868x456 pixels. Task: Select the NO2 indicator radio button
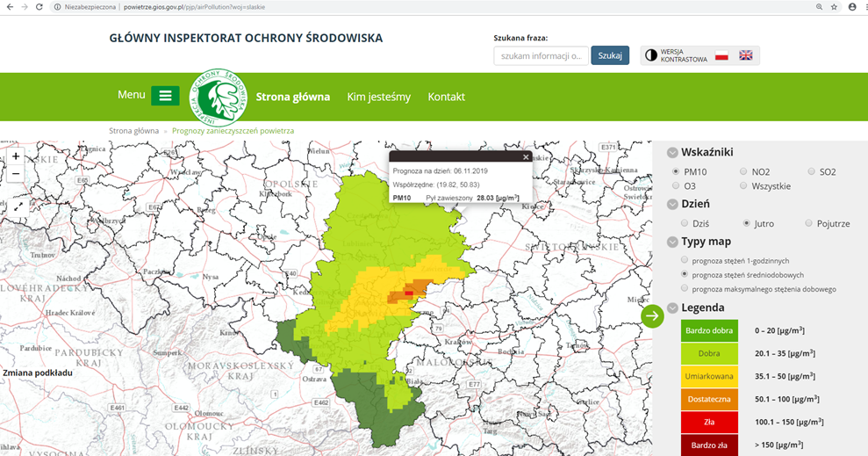[744, 171]
